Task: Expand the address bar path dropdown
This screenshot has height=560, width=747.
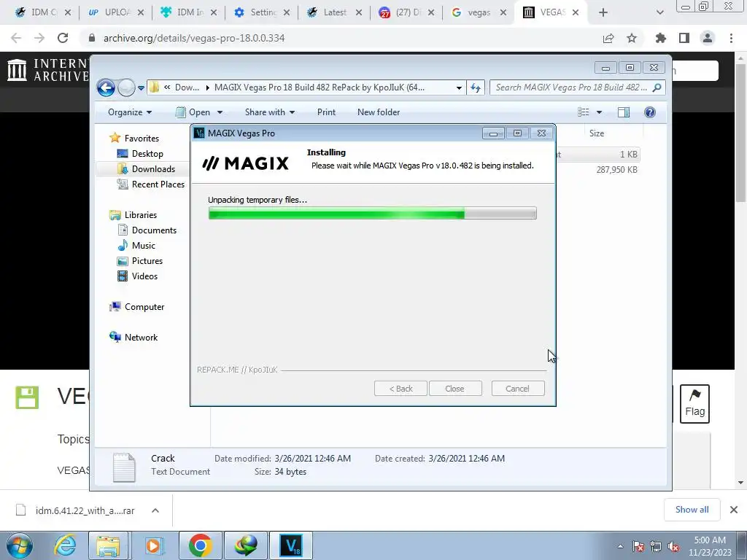Action: [x=459, y=87]
